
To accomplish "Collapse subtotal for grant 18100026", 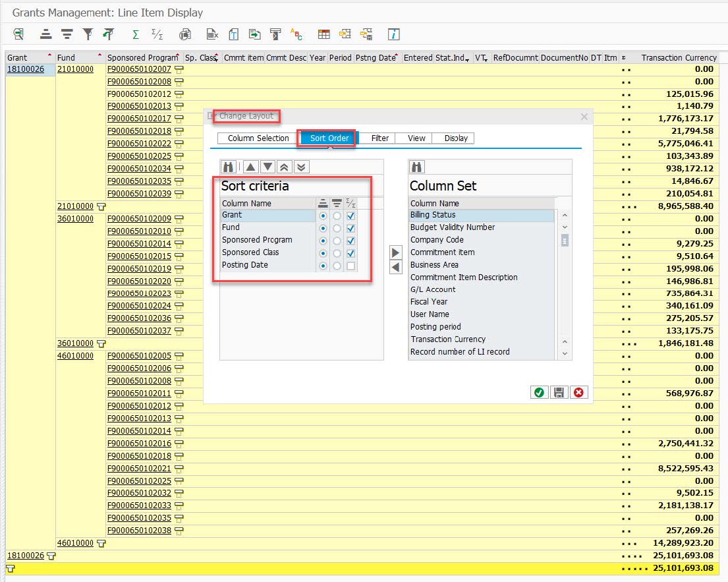I will pos(51,556).
